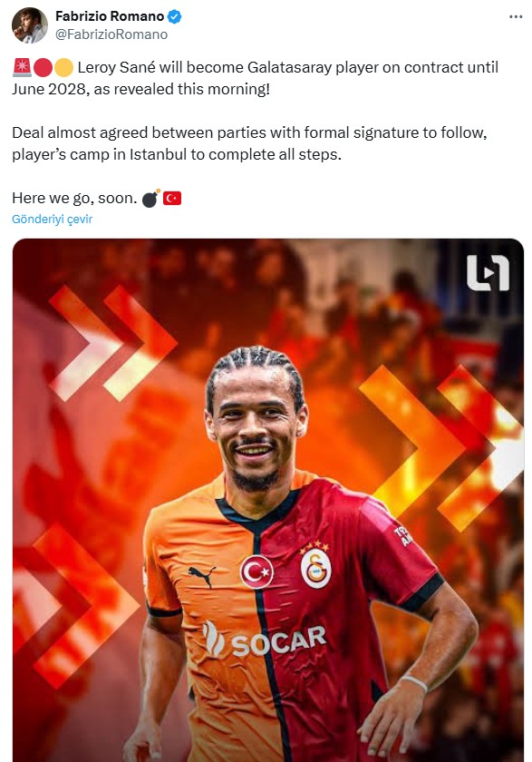The image size is (532, 762).
Task: Open Fabrizio Romano's profile avatar
Action: point(30,25)
